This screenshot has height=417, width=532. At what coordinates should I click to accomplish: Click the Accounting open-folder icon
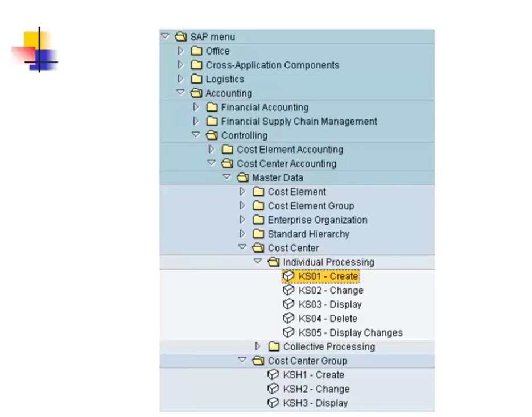[x=196, y=93]
